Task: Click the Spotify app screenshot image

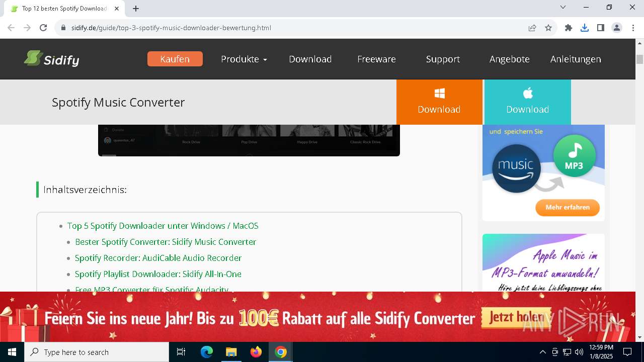Action: point(249,140)
